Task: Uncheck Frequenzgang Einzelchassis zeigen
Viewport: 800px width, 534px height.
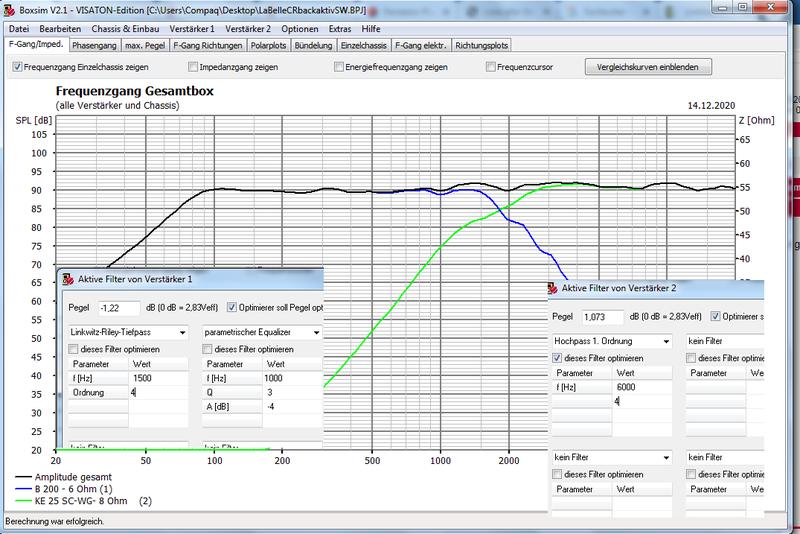Action: click(17, 67)
